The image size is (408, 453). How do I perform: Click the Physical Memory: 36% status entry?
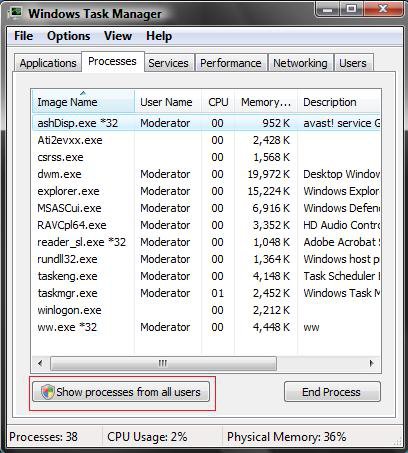coord(287,437)
